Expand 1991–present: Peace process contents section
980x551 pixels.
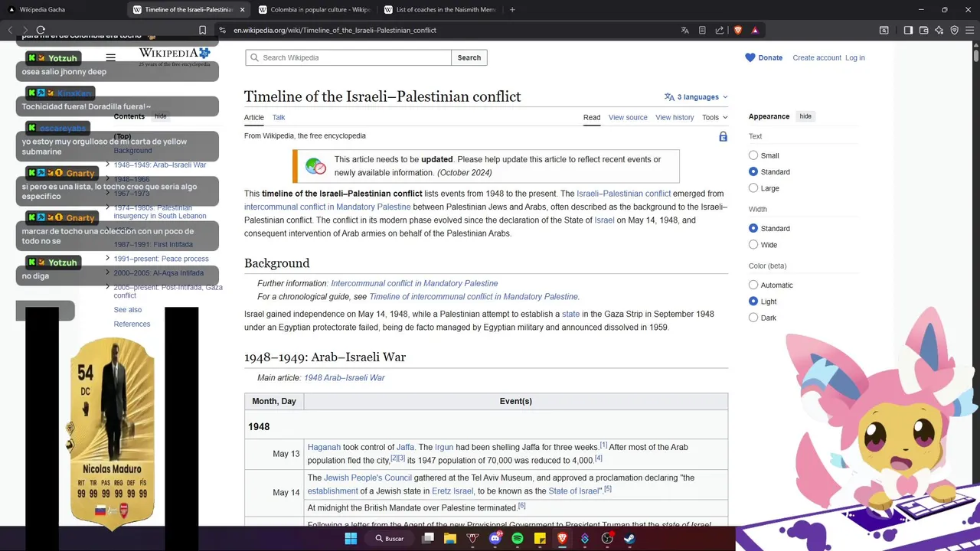(108, 259)
